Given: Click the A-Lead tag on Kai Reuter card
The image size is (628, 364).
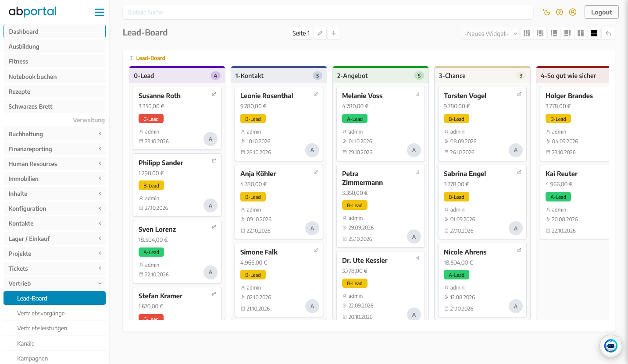Looking at the screenshot, I should point(558,197).
